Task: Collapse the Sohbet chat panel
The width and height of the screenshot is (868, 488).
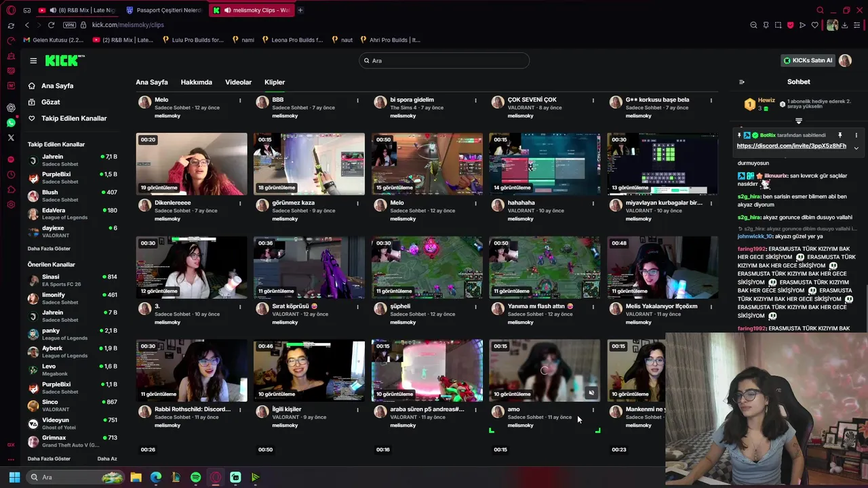Action: click(x=741, y=82)
